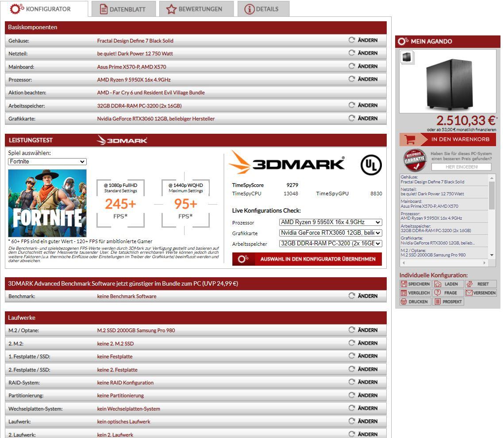Image resolution: width=504 pixels, height=438 pixels.
Task: Click the small case thumbnail in Mein Agando
Action: pyautogui.click(x=407, y=57)
